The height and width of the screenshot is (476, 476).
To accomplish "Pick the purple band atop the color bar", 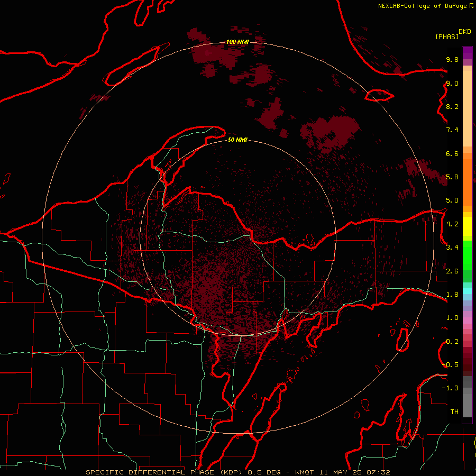I will [467, 53].
